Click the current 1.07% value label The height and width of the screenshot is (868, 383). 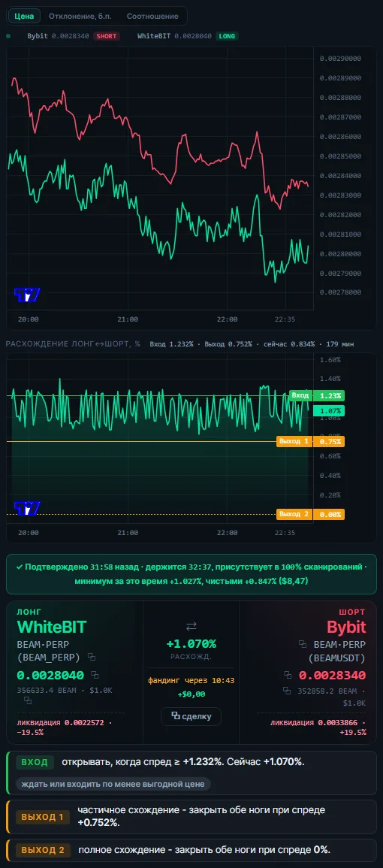(328, 411)
